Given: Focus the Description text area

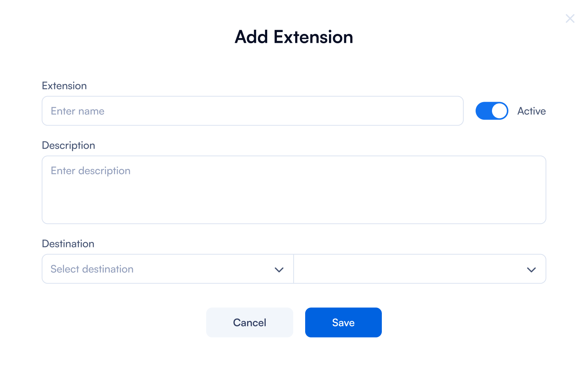Looking at the screenshot, I should click(294, 190).
